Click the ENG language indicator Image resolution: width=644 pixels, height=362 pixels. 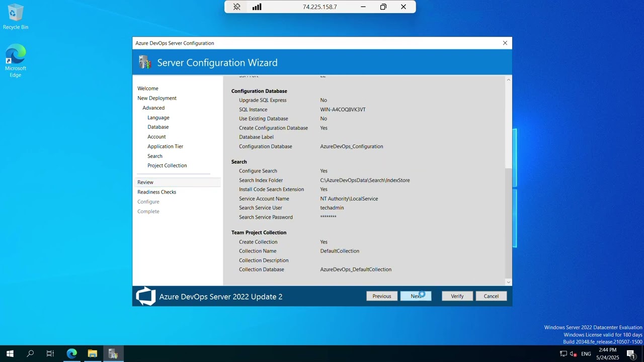(x=586, y=354)
